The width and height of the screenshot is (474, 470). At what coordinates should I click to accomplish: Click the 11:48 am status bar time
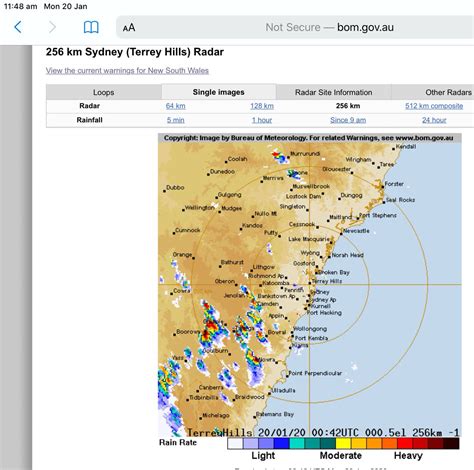pyautogui.click(x=21, y=6)
